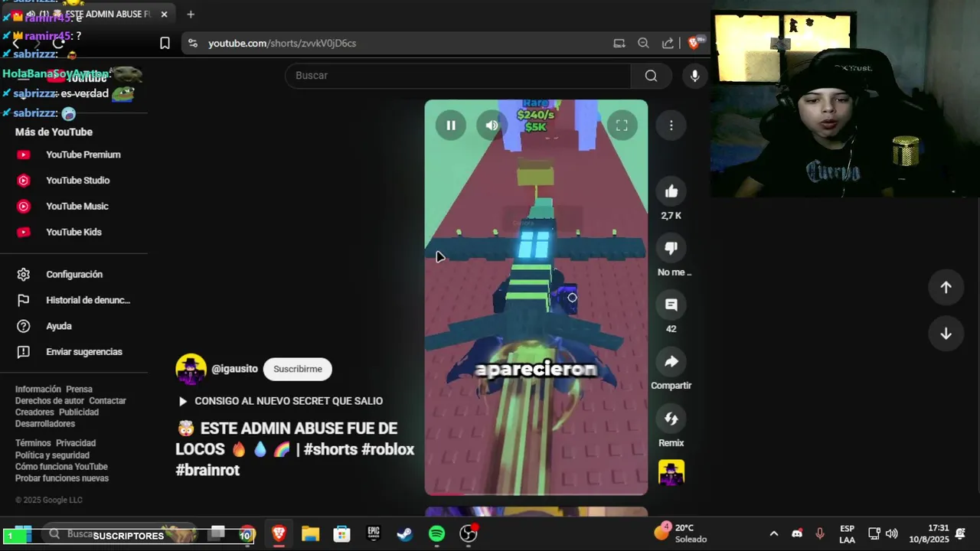Open site settings icon in address bar
Viewport: 980px width, 551px height.
193,44
